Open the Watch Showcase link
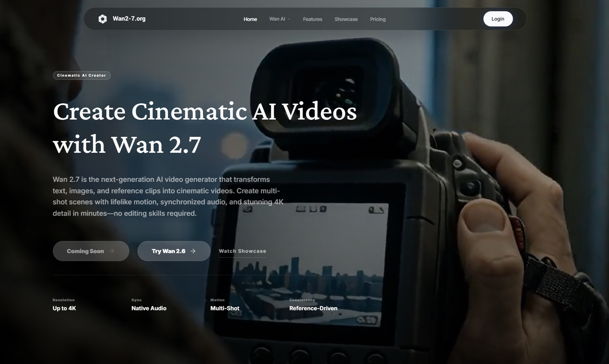 (243, 251)
